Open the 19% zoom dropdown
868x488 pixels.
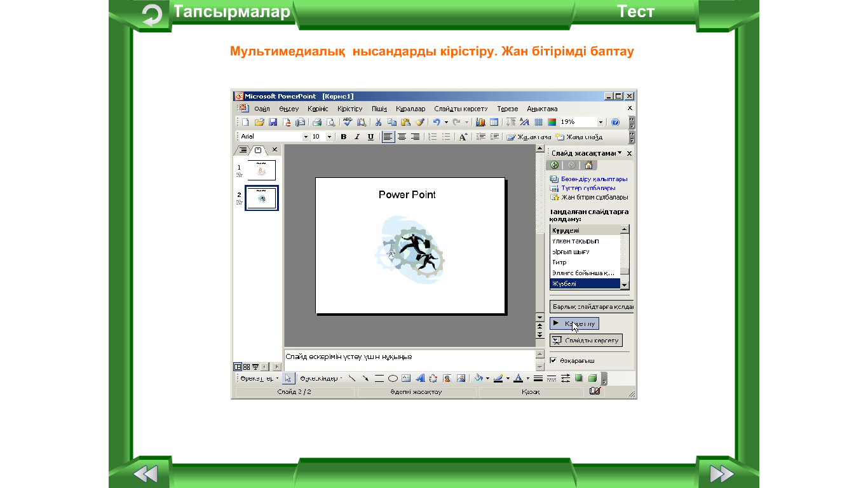click(x=600, y=122)
